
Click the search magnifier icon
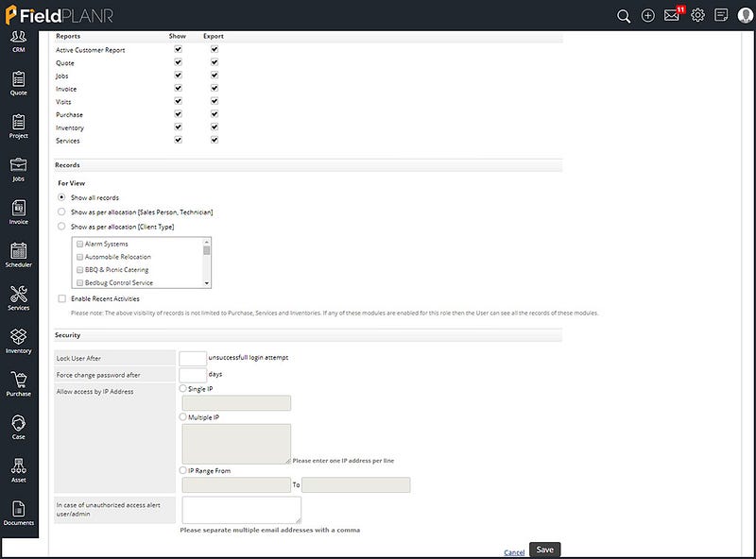pos(624,16)
